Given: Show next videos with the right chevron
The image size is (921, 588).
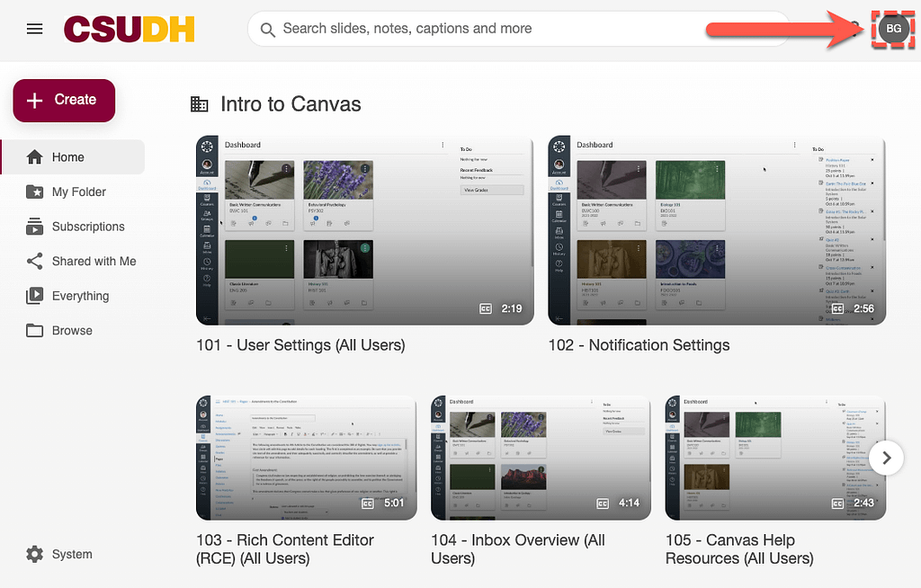Looking at the screenshot, I should click(x=886, y=458).
